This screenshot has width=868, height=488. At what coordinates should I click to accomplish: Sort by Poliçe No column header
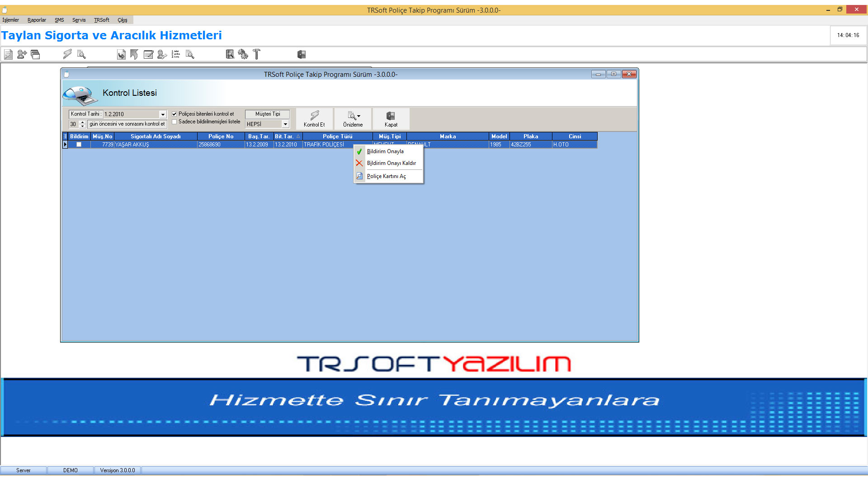click(221, 136)
